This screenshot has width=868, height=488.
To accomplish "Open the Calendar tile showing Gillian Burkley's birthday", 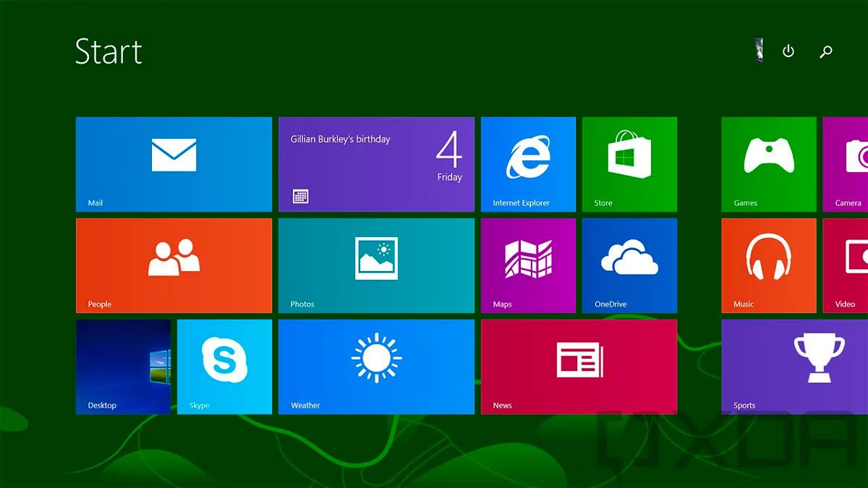I will coord(376,164).
